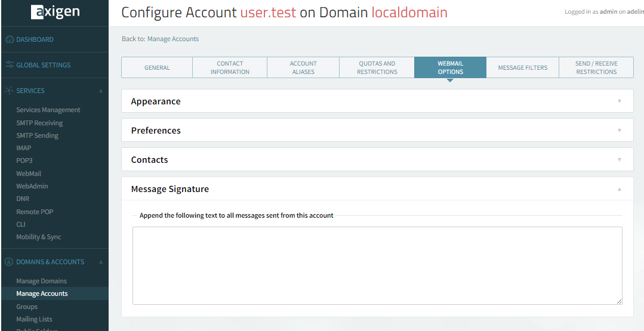Click the Domains & Accounts section icon

[9, 262]
